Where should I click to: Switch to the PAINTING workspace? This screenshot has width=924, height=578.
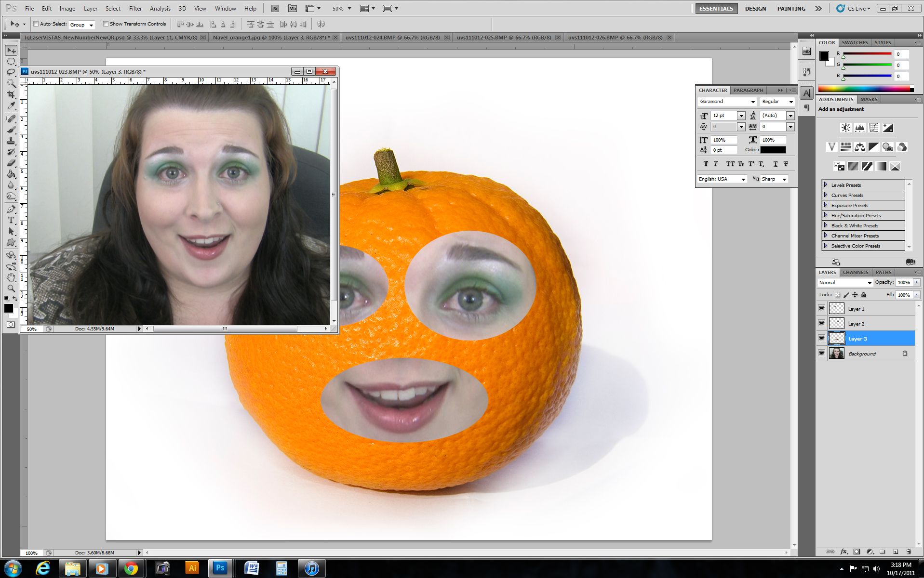tap(790, 8)
